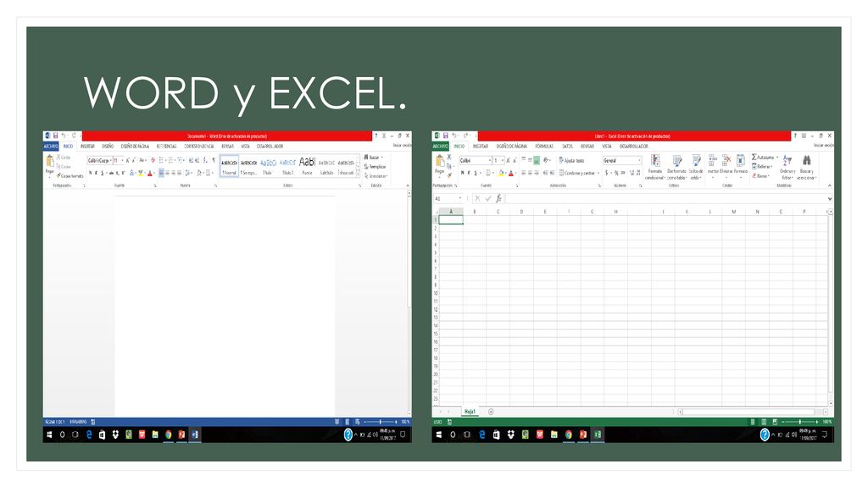Open the INSERTAR tab in Word

coord(87,147)
